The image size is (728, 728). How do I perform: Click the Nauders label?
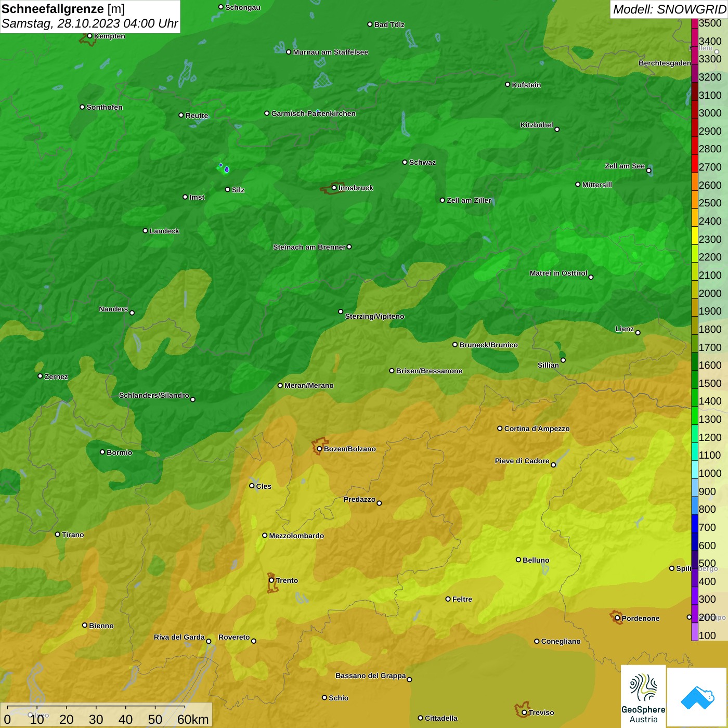pyautogui.click(x=113, y=309)
